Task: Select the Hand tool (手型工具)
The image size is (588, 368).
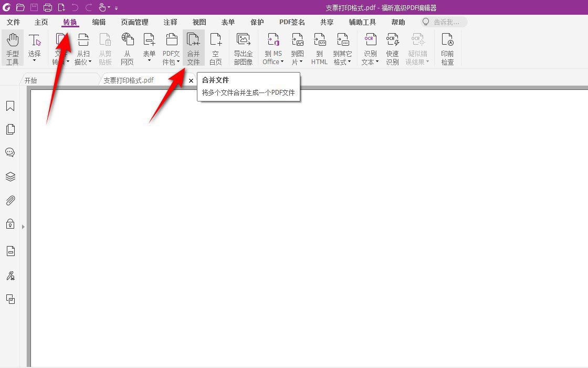Action: (13, 48)
